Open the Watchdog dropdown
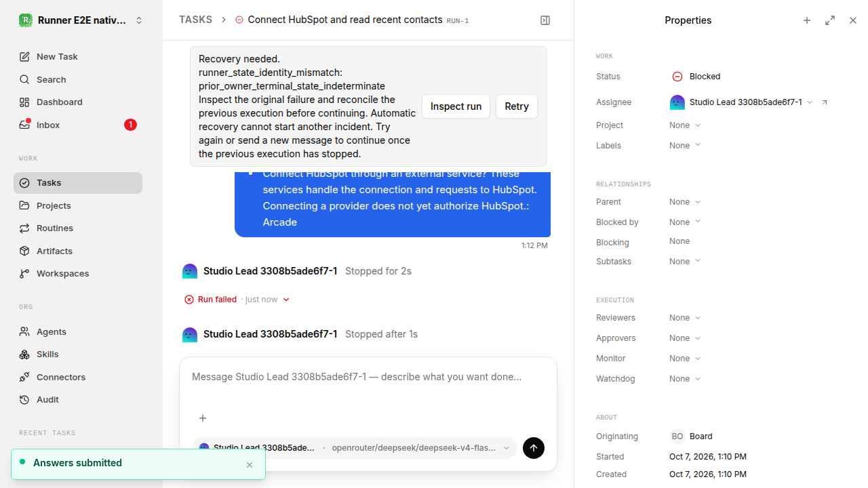Viewport: 868px width, 488px height. coord(685,379)
